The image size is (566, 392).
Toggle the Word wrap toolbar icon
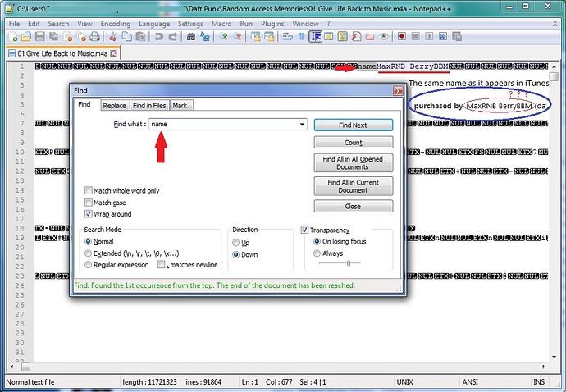(287, 36)
